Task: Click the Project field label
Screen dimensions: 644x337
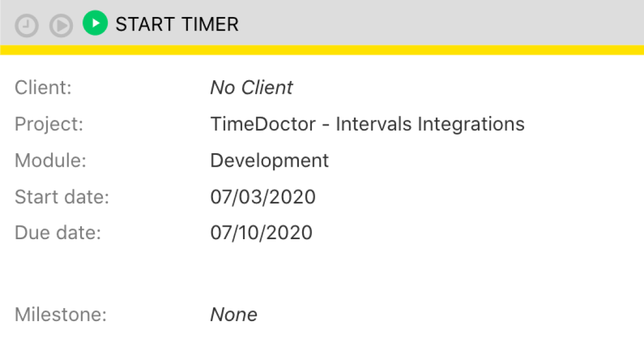Action: click(49, 124)
